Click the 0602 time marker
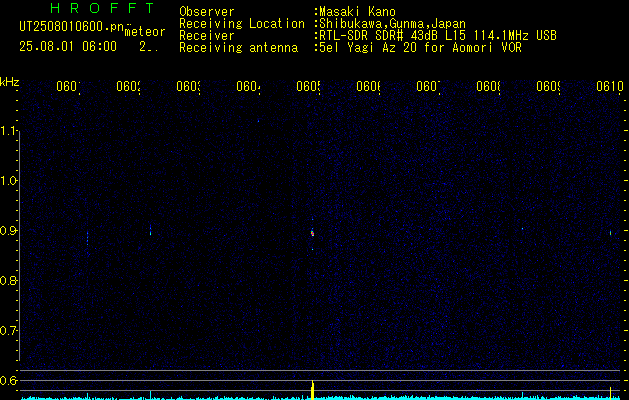Screen dimensions: 629x400 point(128,86)
